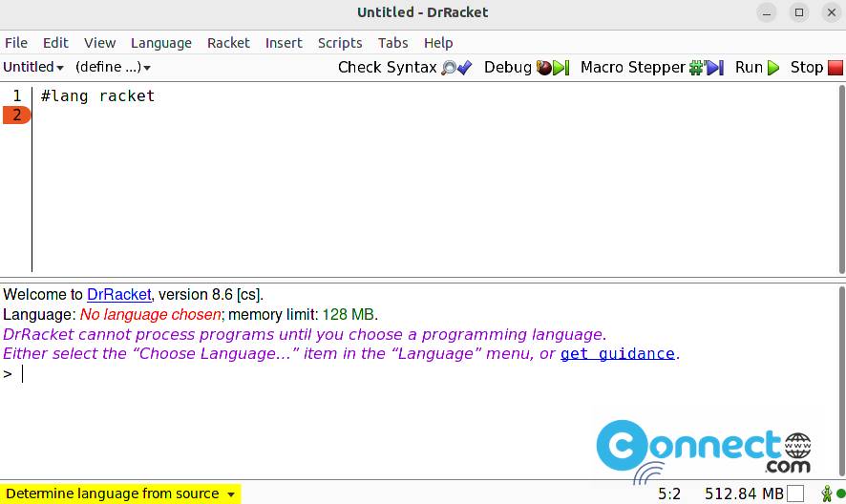
Task: Open the Edit menu
Action: [x=55, y=43]
